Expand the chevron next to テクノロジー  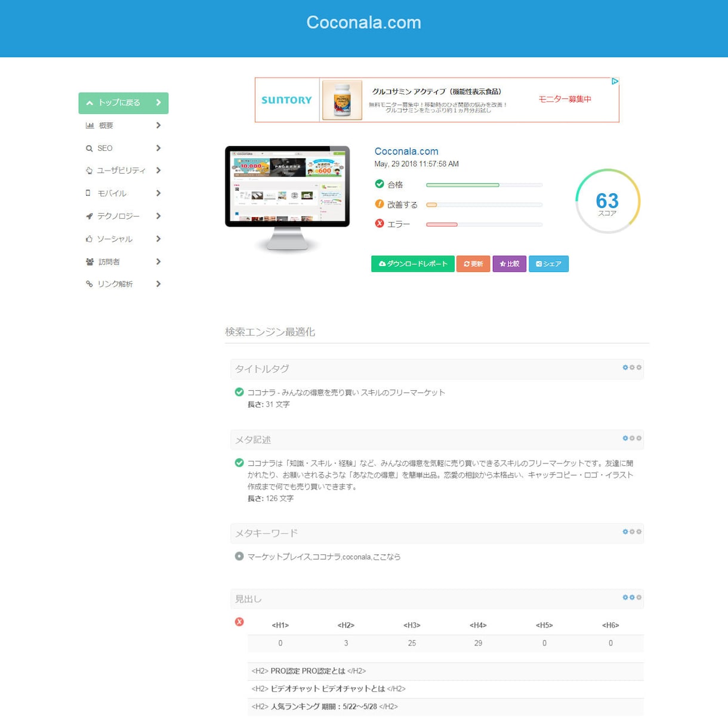pos(158,216)
